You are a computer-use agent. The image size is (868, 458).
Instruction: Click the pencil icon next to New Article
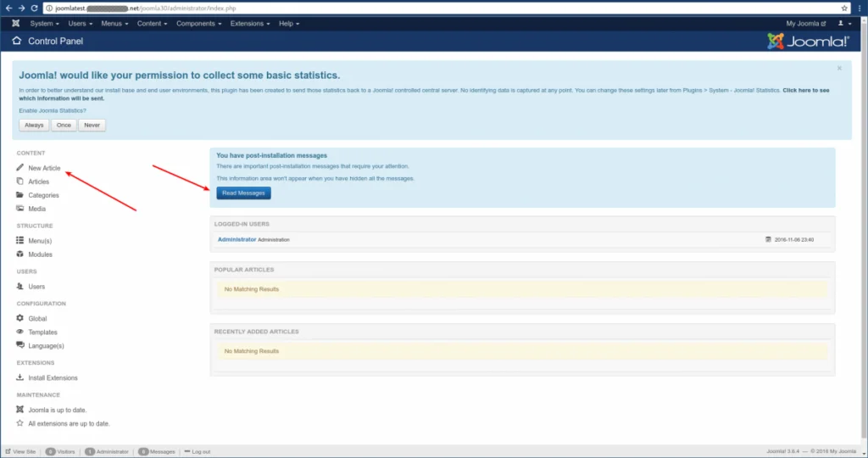tap(20, 167)
